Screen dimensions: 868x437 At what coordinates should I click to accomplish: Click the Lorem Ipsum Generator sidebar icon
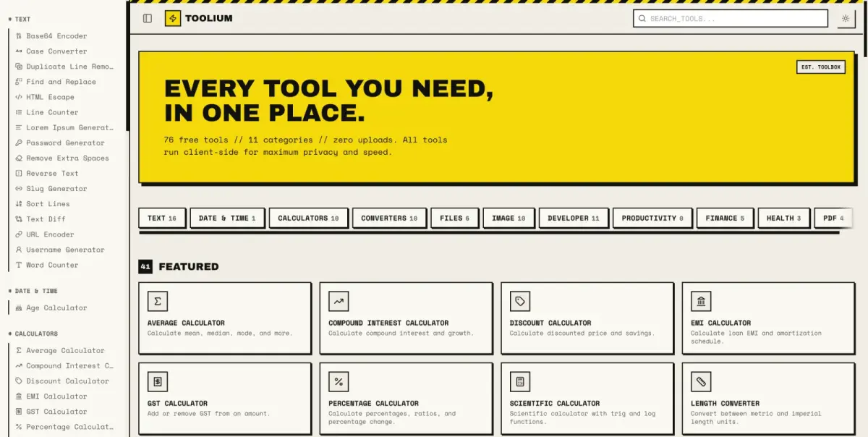pyautogui.click(x=19, y=127)
